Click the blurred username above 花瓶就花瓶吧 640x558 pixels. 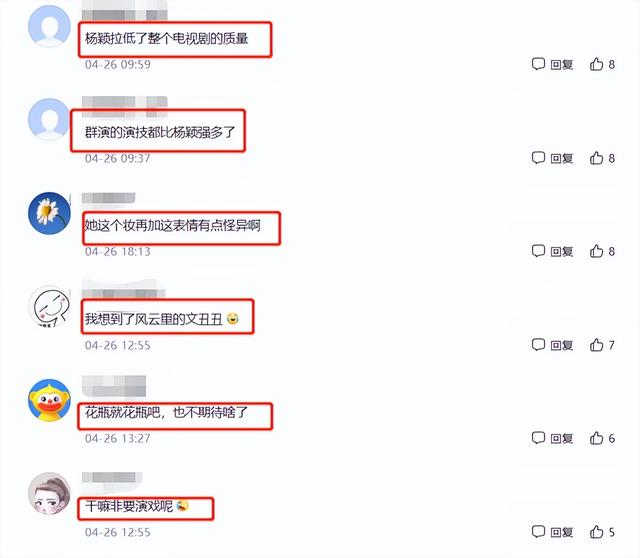(x=114, y=386)
